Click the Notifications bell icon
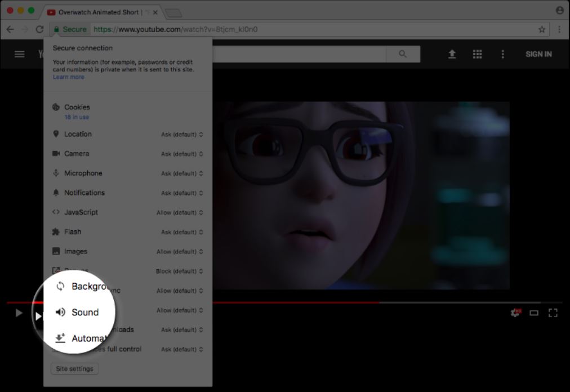The image size is (570, 392). 56,193
